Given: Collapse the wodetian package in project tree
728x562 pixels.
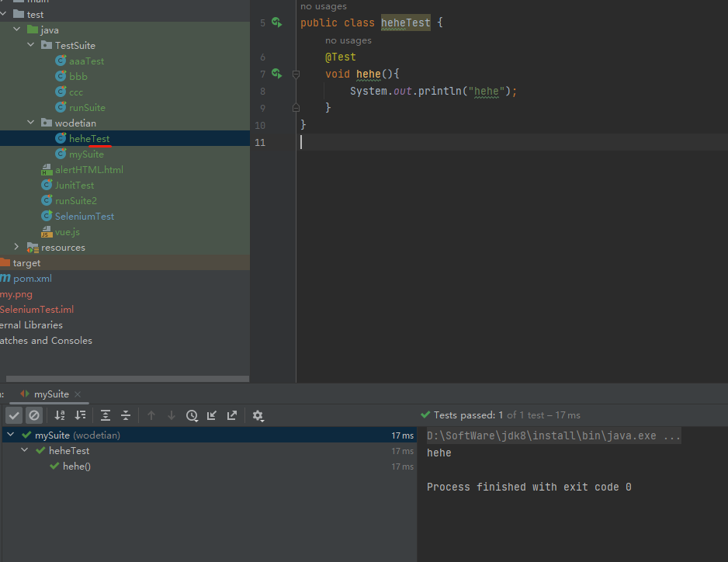Looking at the screenshot, I should [x=30, y=123].
